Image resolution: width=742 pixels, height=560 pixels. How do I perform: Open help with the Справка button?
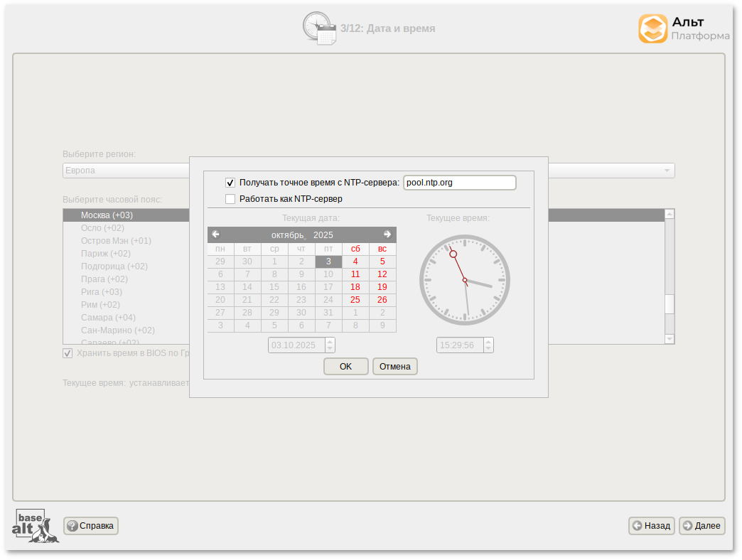91,526
